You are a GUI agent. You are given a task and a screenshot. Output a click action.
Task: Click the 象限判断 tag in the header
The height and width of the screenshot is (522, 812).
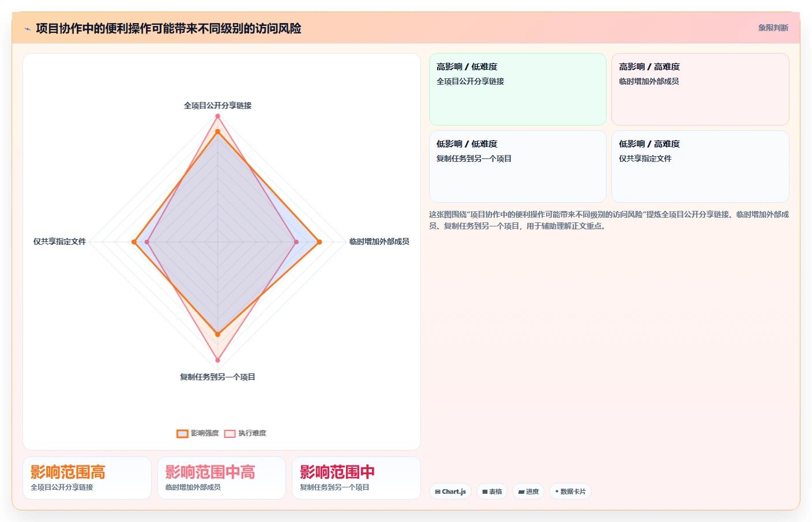click(773, 28)
